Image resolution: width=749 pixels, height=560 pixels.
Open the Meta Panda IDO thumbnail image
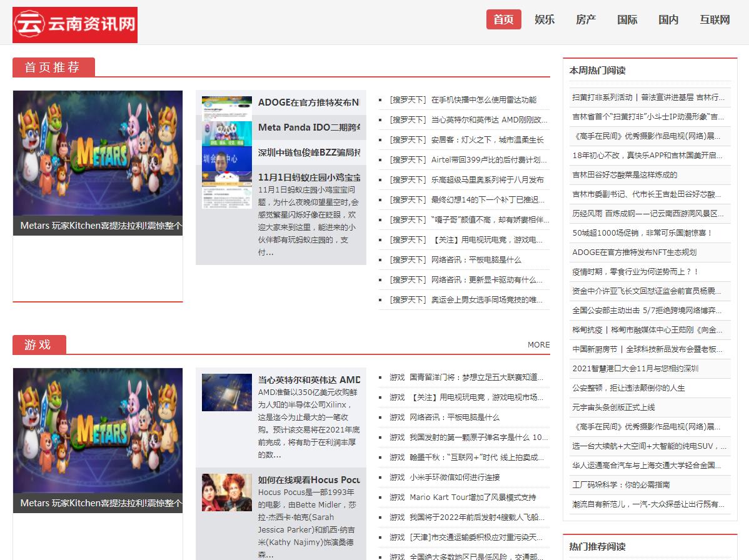pos(227,134)
